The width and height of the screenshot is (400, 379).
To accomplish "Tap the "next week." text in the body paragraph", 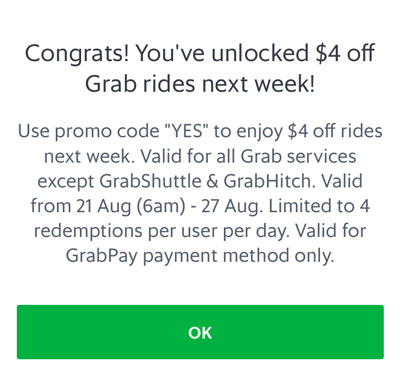I will [89, 156].
